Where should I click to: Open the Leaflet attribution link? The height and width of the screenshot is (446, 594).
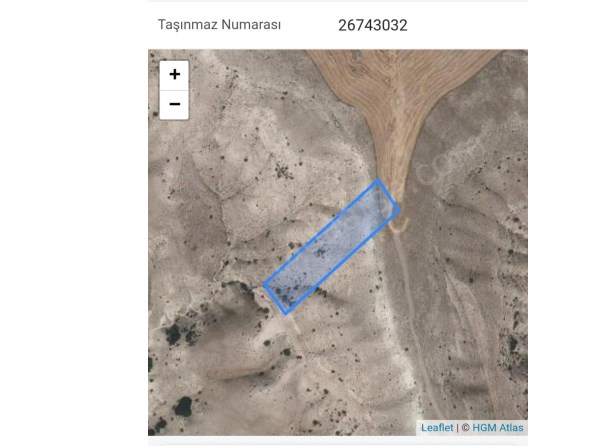[437, 428]
